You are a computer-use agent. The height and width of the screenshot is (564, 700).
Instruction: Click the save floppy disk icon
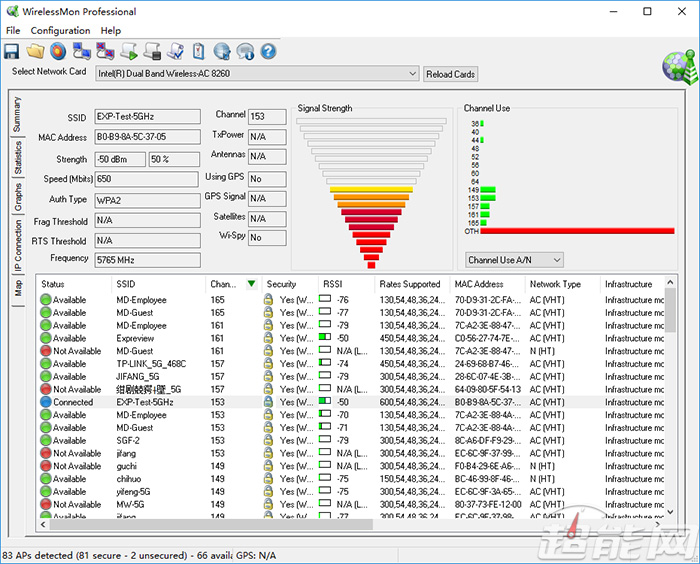click(x=12, y=51)
